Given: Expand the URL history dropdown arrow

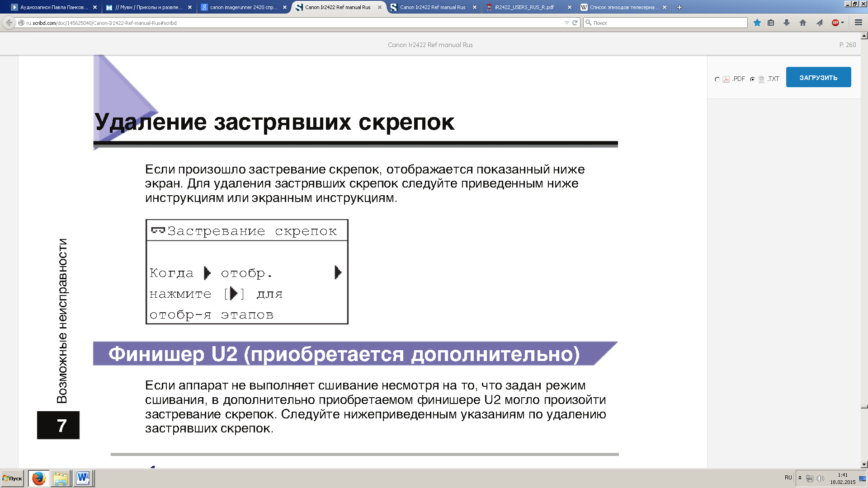Looking at the screenshot, I should [567, 23].
